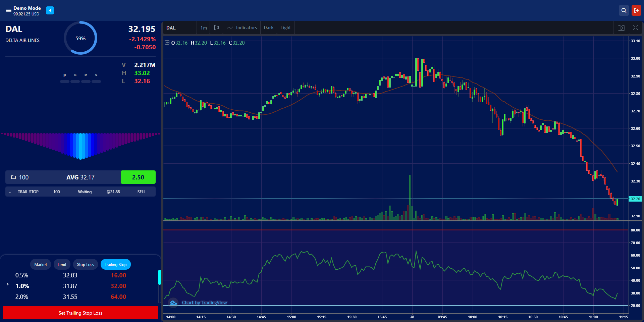Click Set Trailing Stop Loss button

point(80,313)
